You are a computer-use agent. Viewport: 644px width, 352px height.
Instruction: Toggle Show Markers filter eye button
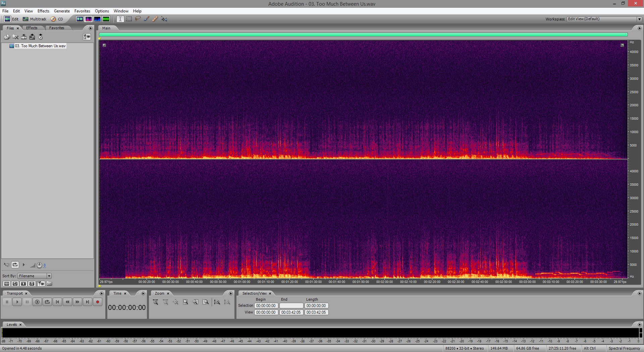click(41, 284)
